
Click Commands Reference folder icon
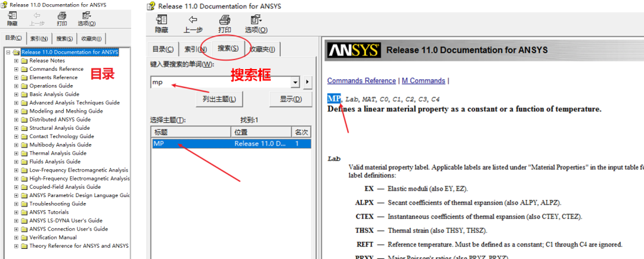[x=24, y=69]
